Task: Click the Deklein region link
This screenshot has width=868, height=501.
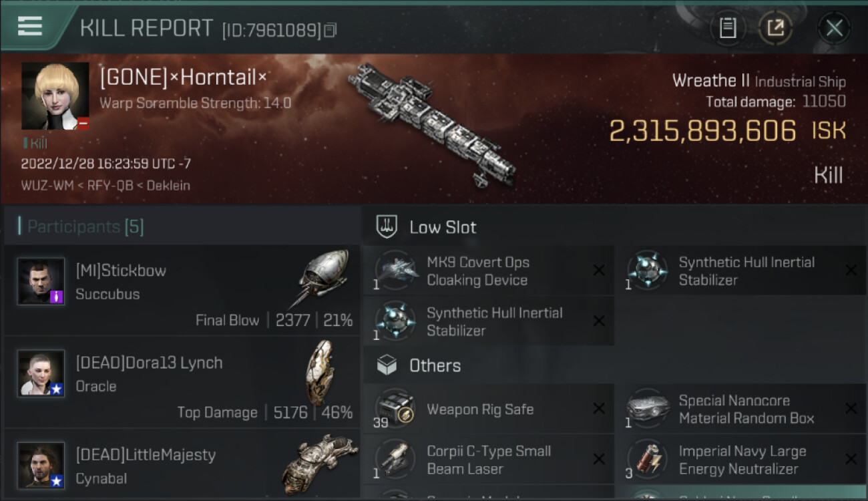Action: point(169,186)
